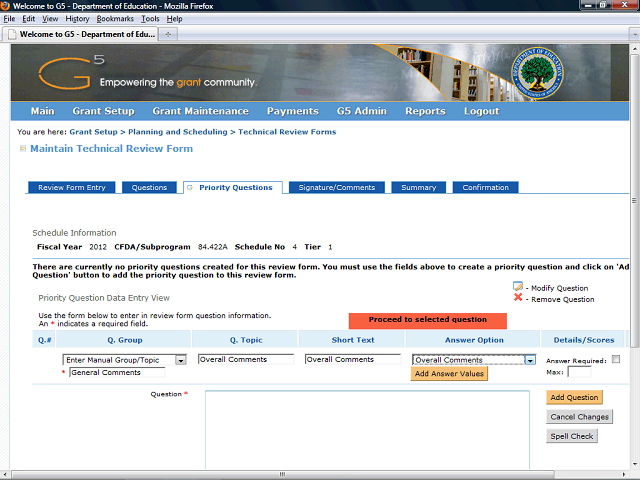Click the Spell Check button

coord(572,436)
